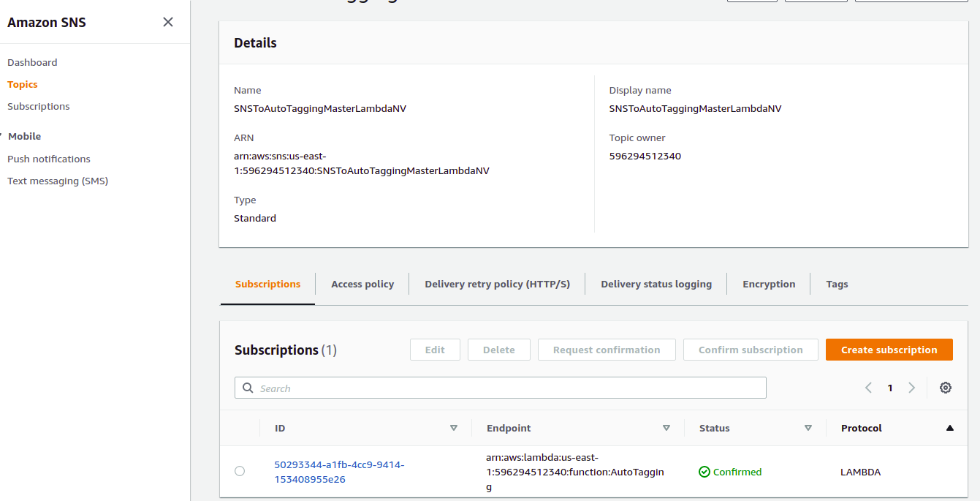Click the Type value Standard

click(x=255, y=218)
